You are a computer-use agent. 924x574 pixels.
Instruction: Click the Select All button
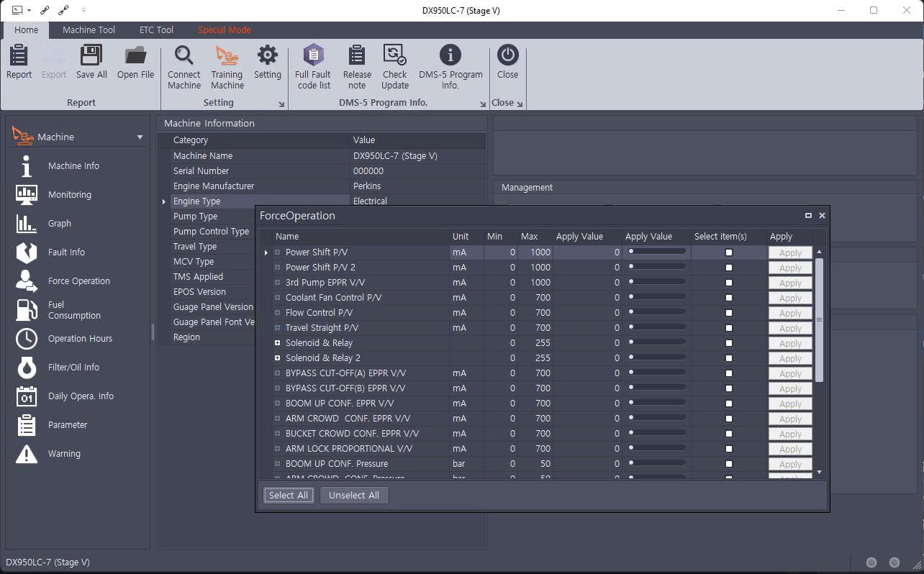tap(288, 495)
